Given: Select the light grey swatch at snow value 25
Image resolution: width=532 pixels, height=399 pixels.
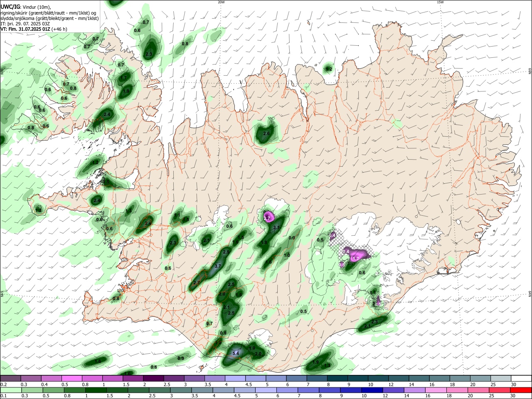Looking at the screenshot, I should coord(501,378).
